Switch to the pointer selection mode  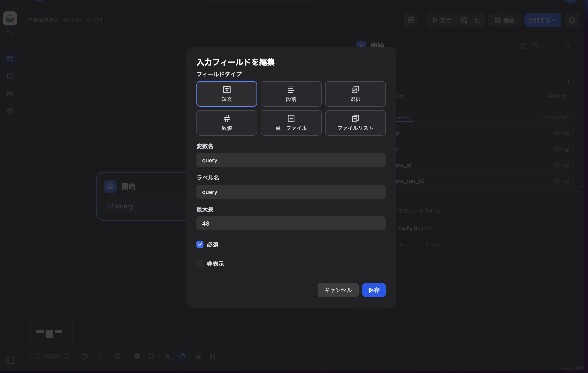click(x=167, y=356)
